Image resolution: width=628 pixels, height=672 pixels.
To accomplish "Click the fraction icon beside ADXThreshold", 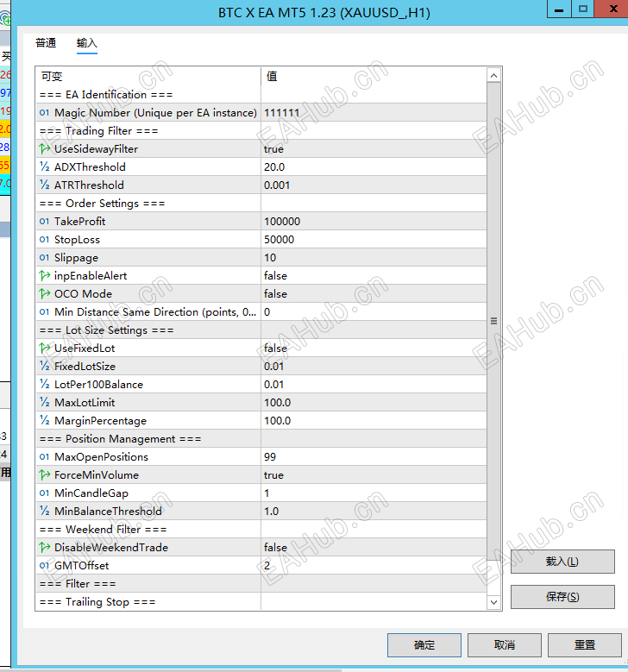I will tap(44, 167).
